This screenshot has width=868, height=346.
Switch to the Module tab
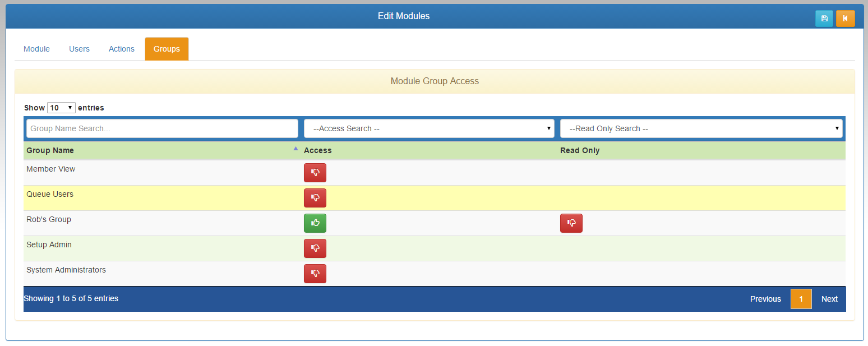[x=36, y=49]
